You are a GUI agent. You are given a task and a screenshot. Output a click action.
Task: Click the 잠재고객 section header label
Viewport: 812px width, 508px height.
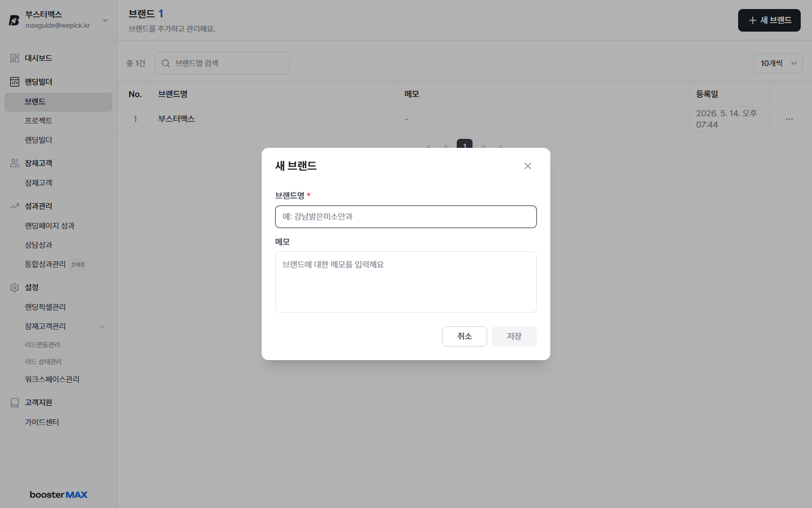click(x=38, y=163)
